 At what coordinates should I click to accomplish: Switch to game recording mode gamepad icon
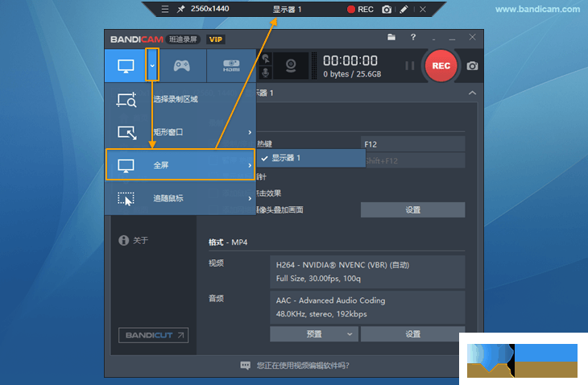(x=181, y=65)
